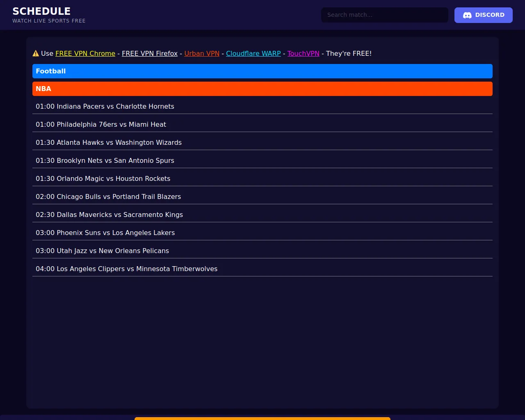Follow the Urban VPN link
525x420 pixels.
[x=202, y=53]
